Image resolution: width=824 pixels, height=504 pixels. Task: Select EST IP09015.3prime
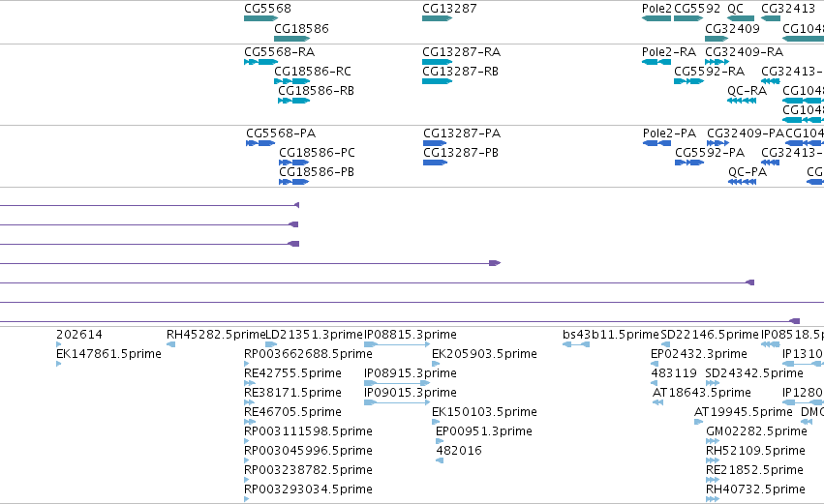[x=411, y=393]
